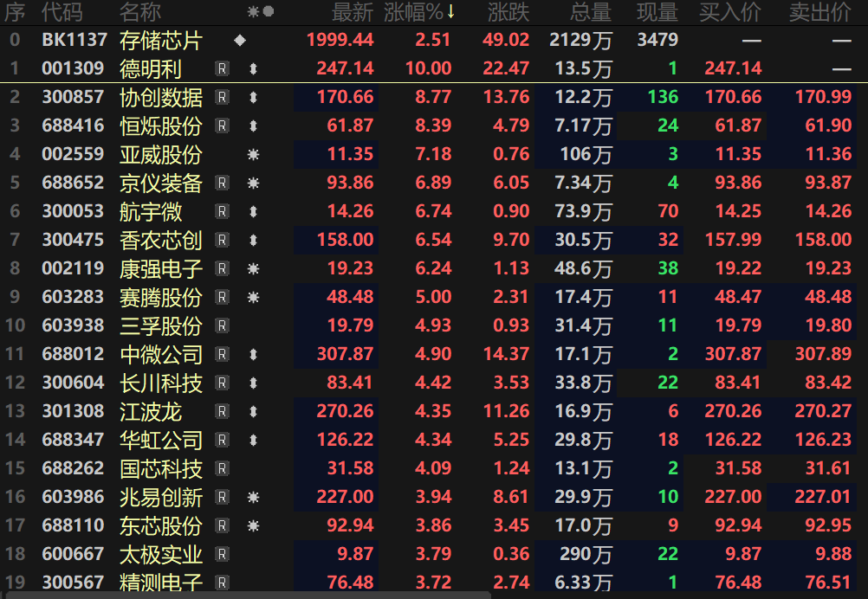The height and width of the screenshot is (599, 868).
Task: Select the 存储芯片 sector name
Action: click(161, 41)
